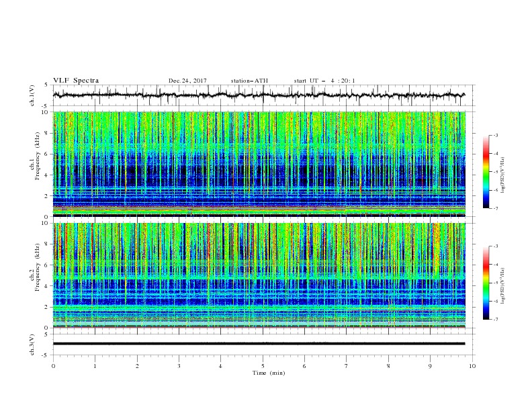Viewport: 532px width, 411px height.
Task: Click the lower colorbar log(PSD) label
Action: [x=504, y=286]
